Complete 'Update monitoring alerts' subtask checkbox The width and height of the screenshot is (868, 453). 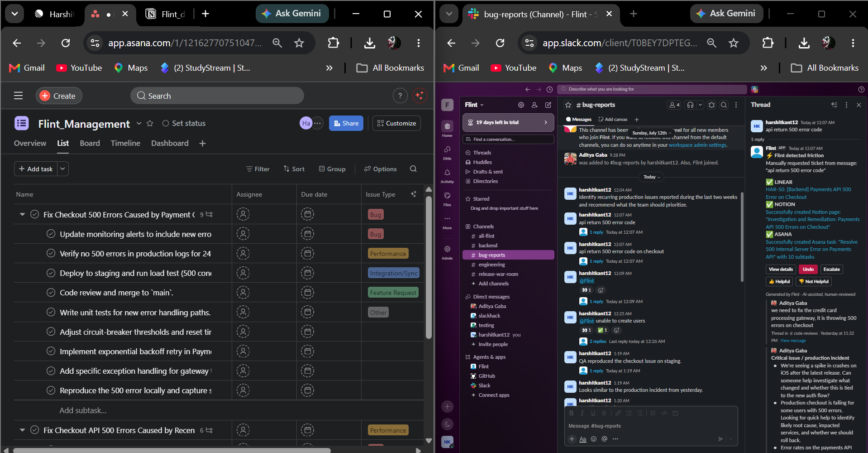tap(51, 234)
